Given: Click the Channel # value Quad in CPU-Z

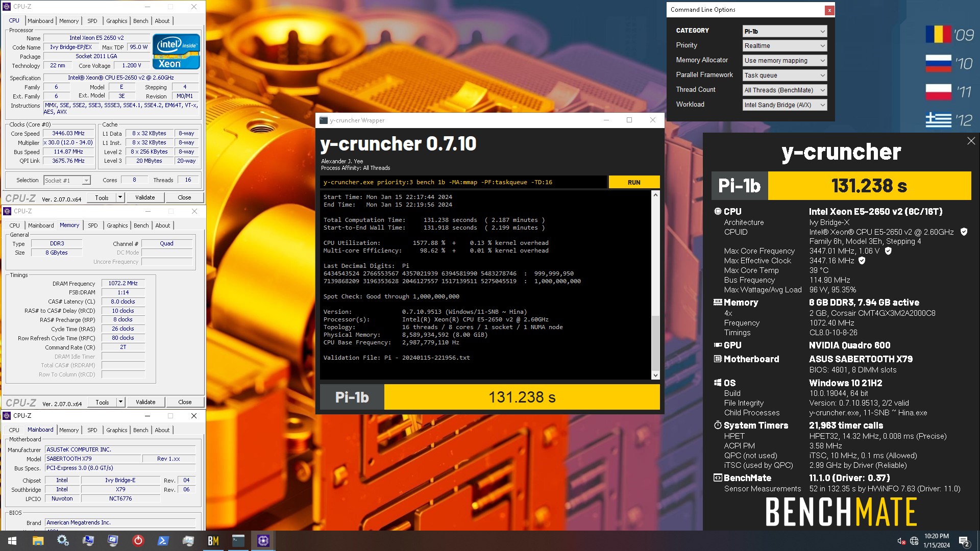Looking at the screenshot, I should [167, 243].
